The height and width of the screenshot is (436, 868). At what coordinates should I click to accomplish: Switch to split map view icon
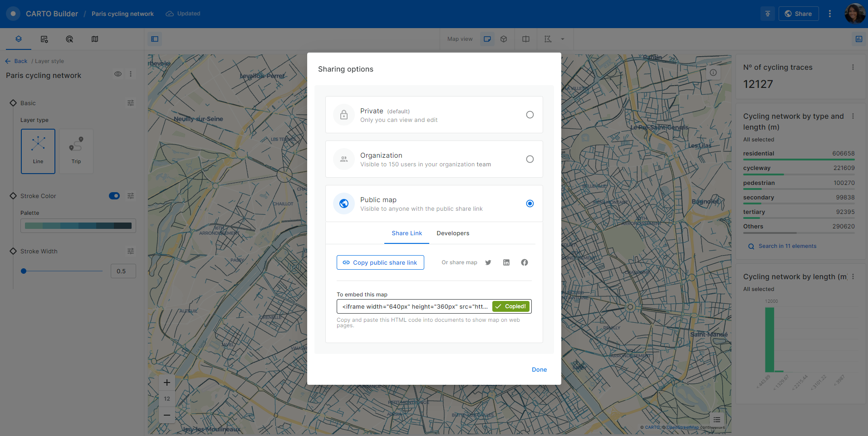point(526,39)
